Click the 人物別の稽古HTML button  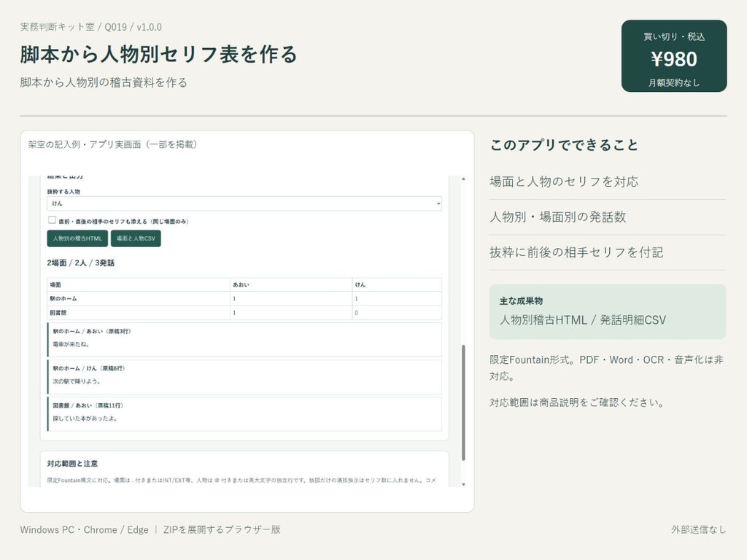coord(77,238)
